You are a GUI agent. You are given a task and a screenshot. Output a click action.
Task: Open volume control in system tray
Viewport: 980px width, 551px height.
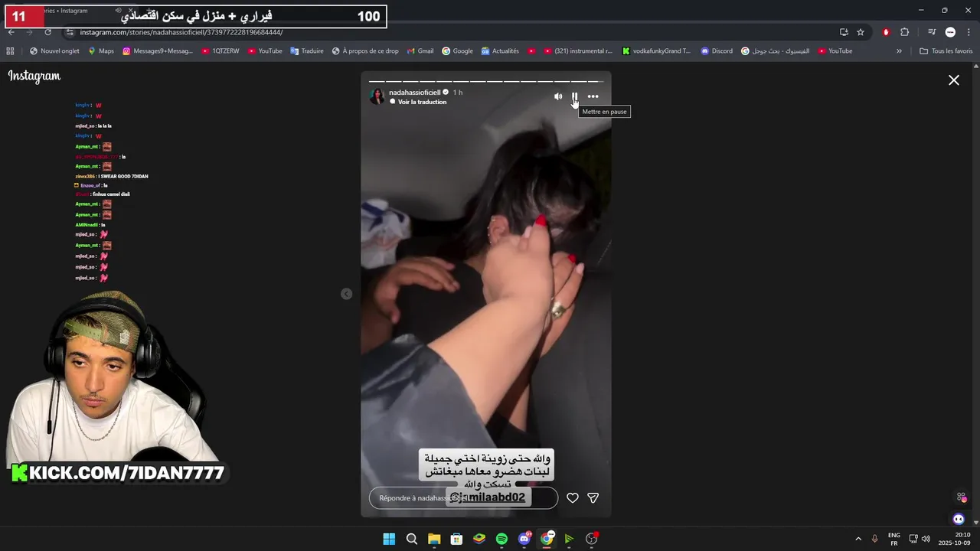(x=926, y=539)
